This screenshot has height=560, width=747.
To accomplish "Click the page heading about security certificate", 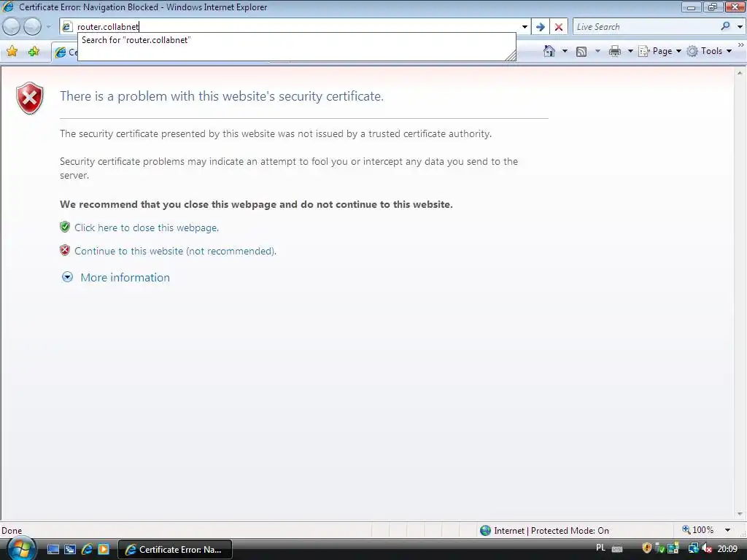I will pos(222,96).
